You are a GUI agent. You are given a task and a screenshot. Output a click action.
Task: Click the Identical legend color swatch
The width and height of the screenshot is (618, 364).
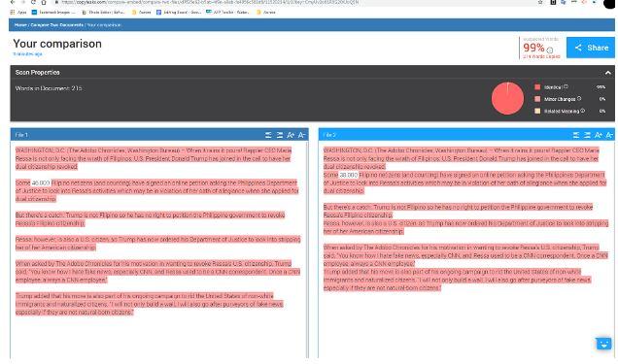coord(537,87)
